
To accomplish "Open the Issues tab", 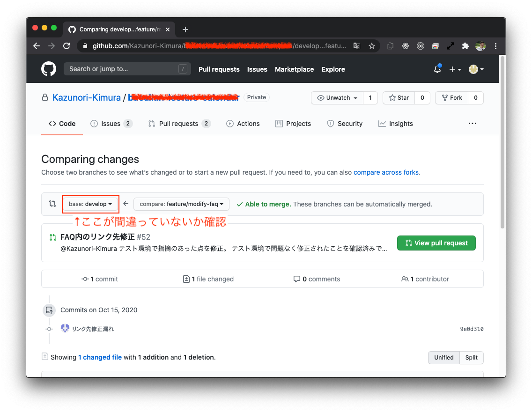I will click(x=111, y=124).
